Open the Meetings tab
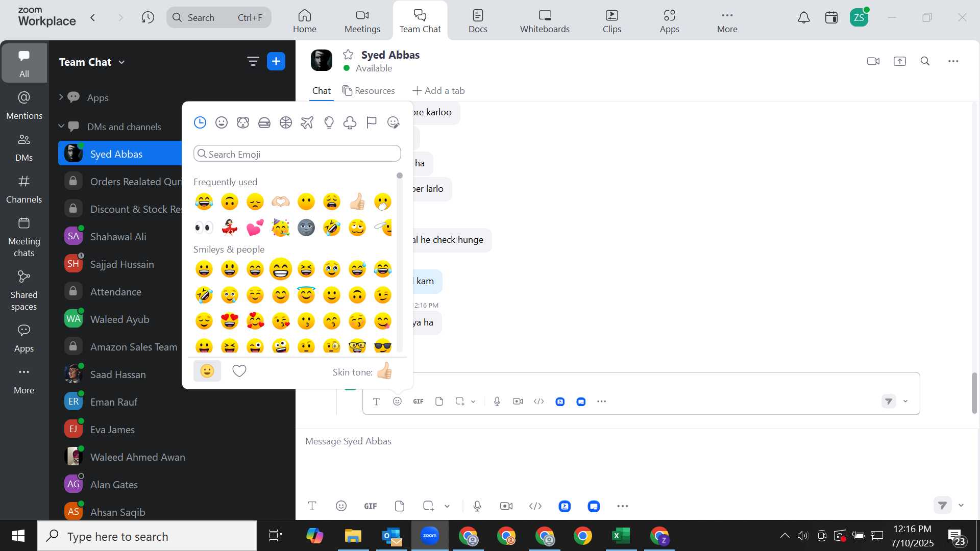The width and height of the screenshot is (980, 551). point(362,21)
